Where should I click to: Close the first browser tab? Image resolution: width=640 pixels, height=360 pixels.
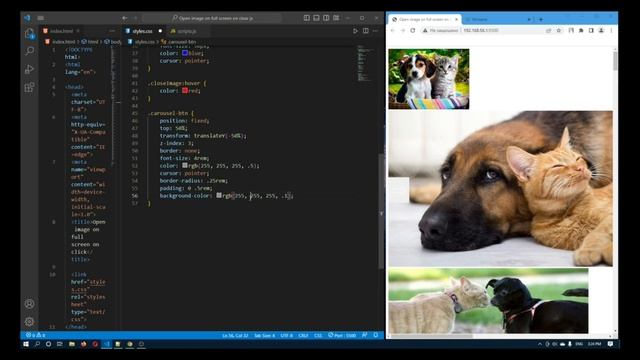[456, 19]
